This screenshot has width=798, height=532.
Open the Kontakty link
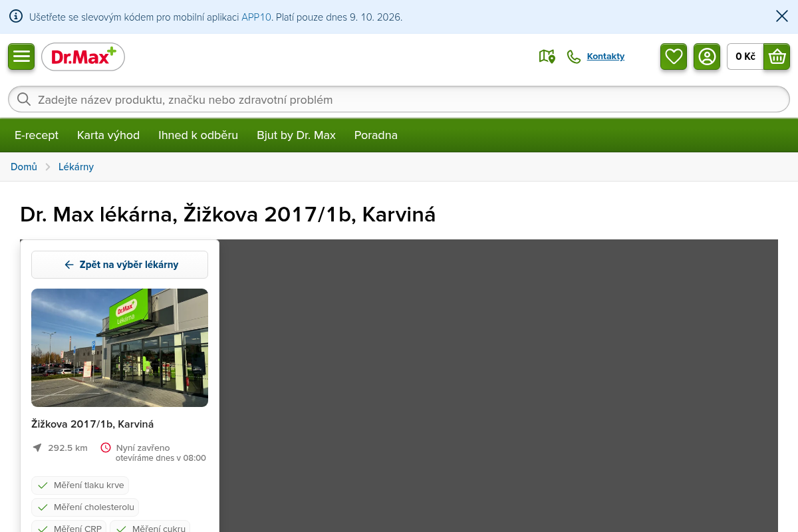click(606, 57)
